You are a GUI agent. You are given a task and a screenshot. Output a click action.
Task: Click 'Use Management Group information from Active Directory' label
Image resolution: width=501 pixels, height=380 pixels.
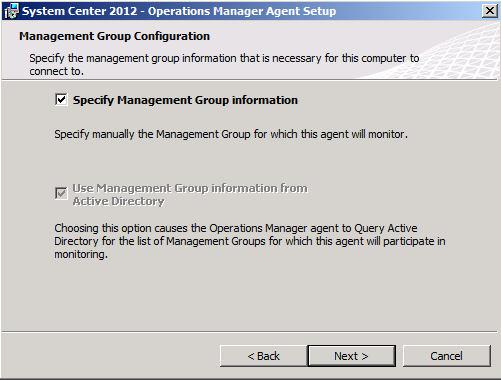190,195
